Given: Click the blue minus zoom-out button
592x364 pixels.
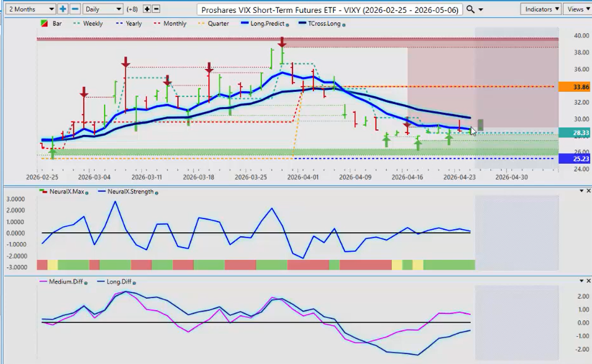Looking at the screenshot, I should click(75, 9).
